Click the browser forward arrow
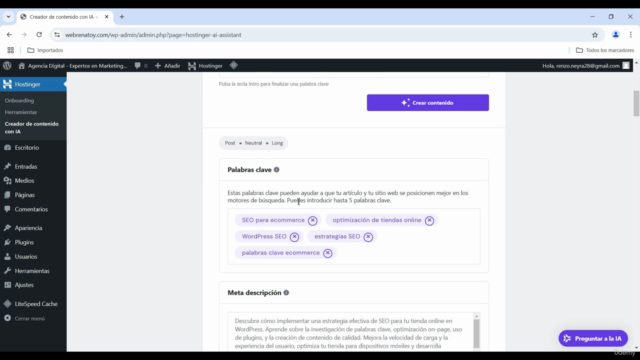Image resolution: width=640 pixels, height=360 pixels. 24,35
